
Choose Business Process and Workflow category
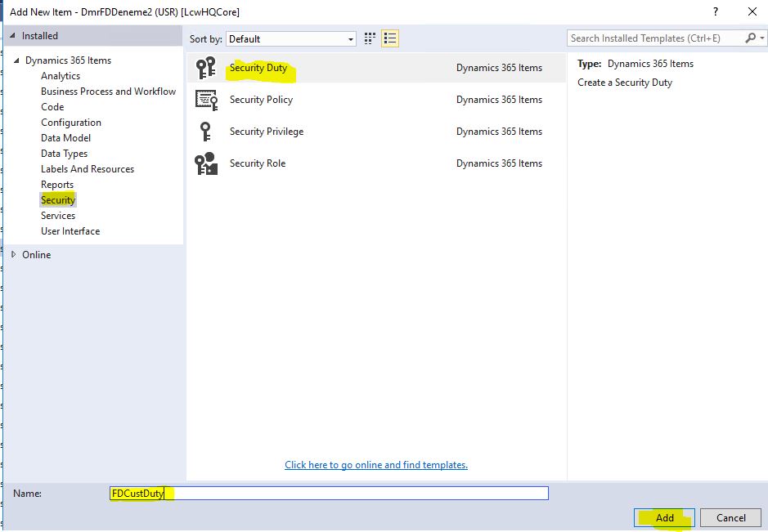pyautogui.click(x=108, y=92)
